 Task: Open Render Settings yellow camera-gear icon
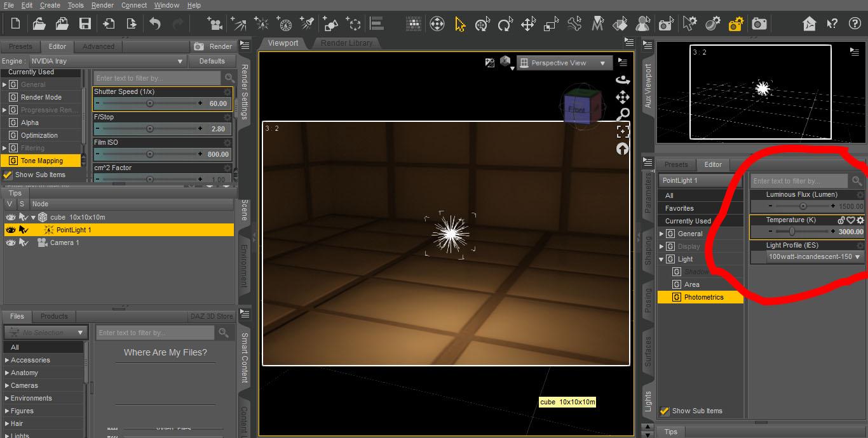[736, 24]
